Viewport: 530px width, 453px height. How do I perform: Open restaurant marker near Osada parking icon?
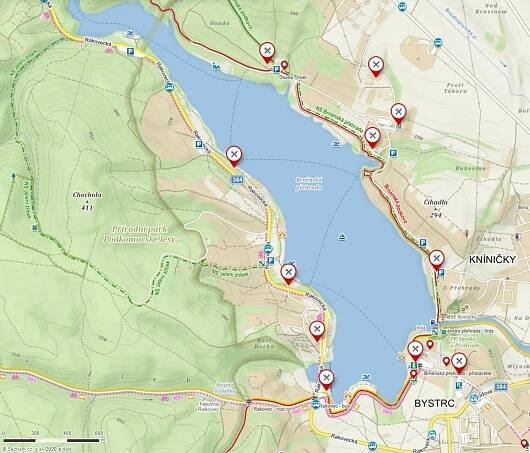[267, 52]
